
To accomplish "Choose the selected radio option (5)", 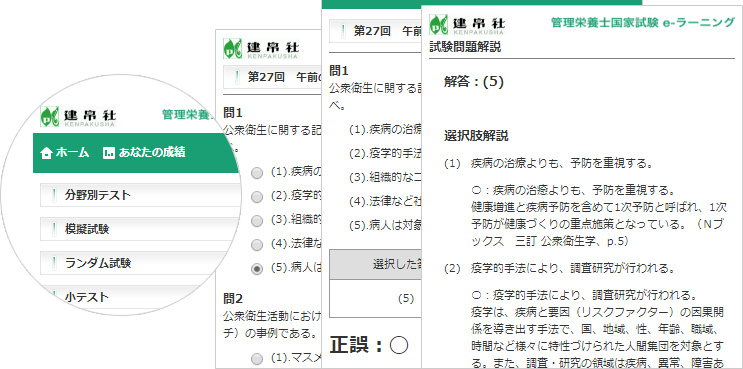I will pos(257,269).
